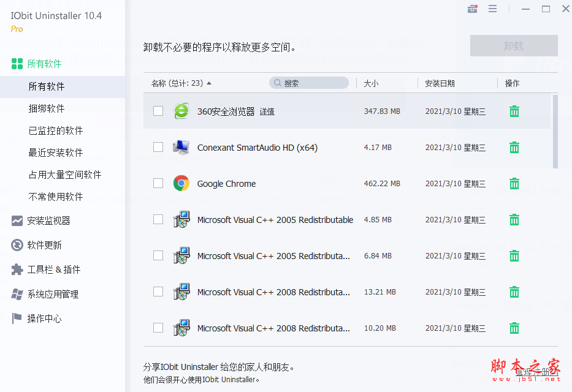
Task: Click 操作 column header
Action: (x=512, y=83)
